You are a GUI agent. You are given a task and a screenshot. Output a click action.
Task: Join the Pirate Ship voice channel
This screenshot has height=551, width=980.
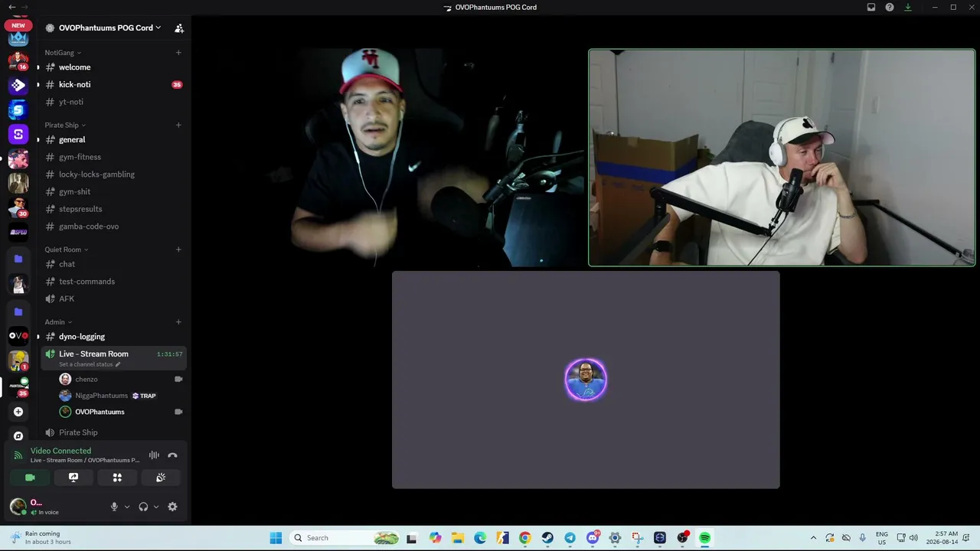click(113, 432)
